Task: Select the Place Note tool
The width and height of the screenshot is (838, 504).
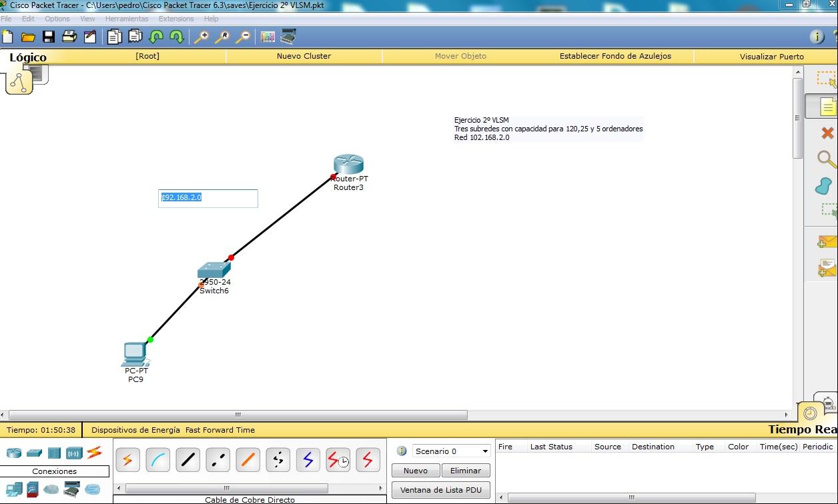Action: click(x=826, y=107)
